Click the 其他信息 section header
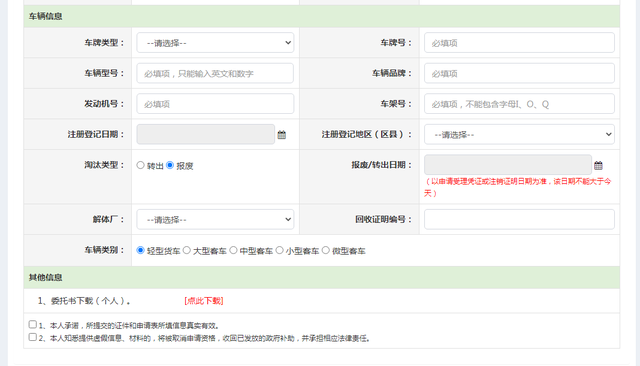The image size is (640, 366). coord(322,277)
